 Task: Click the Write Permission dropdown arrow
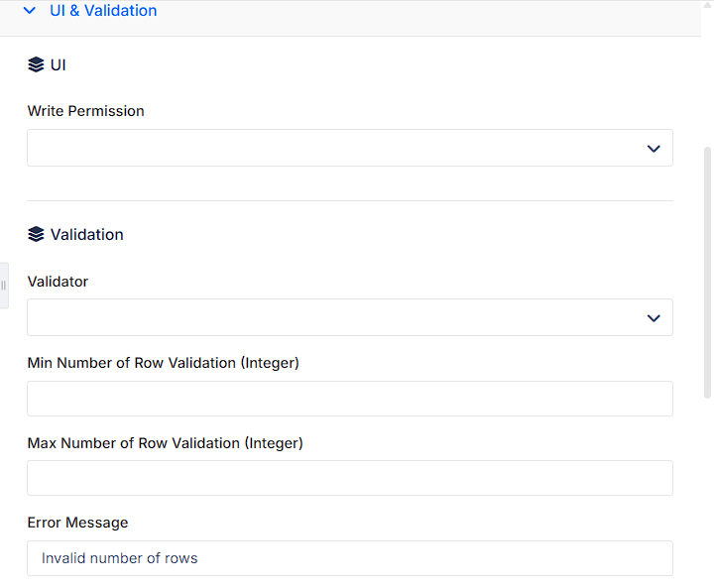click(654, 149)
